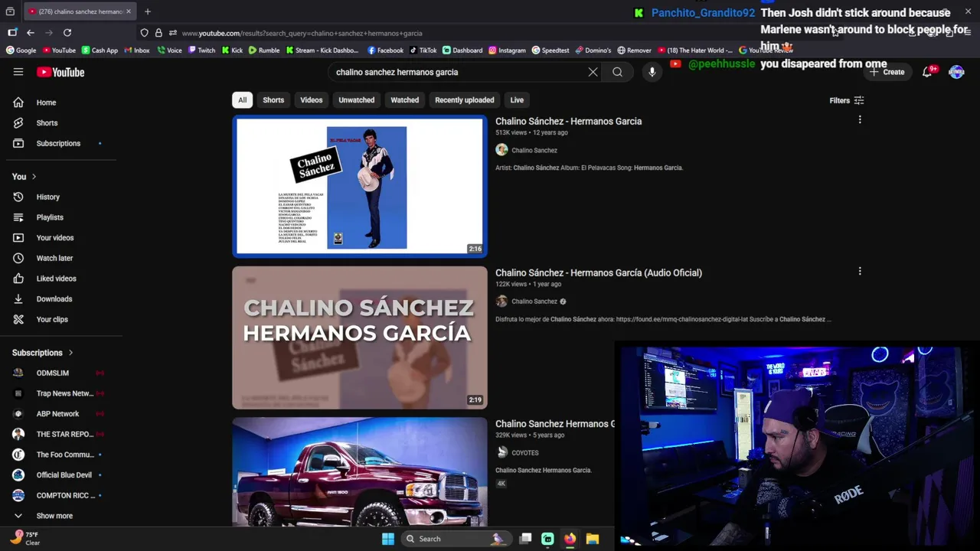Select the Recently uploaded filter chip
The image size is (980, 551).
(x=465, y=100)
